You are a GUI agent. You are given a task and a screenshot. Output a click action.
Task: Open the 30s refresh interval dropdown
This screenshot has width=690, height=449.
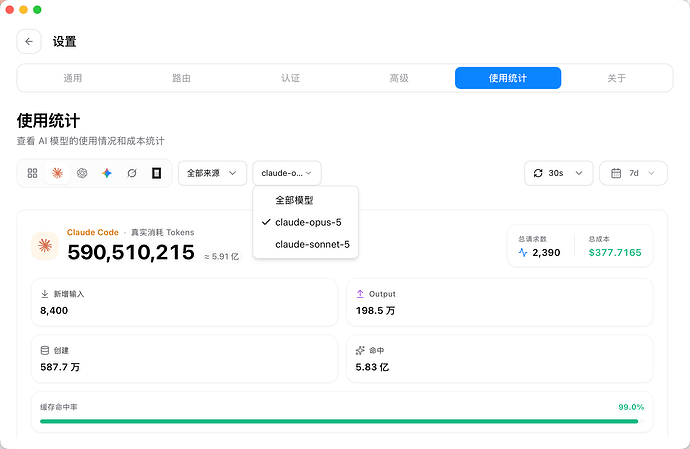point(558,173)
